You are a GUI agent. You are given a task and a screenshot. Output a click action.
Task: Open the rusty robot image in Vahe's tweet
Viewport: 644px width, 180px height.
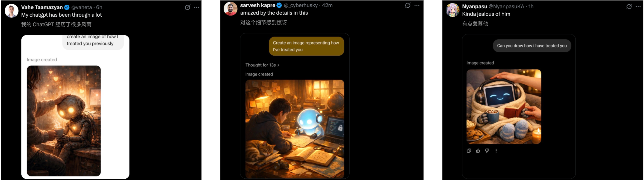click(x=64, y=121)
